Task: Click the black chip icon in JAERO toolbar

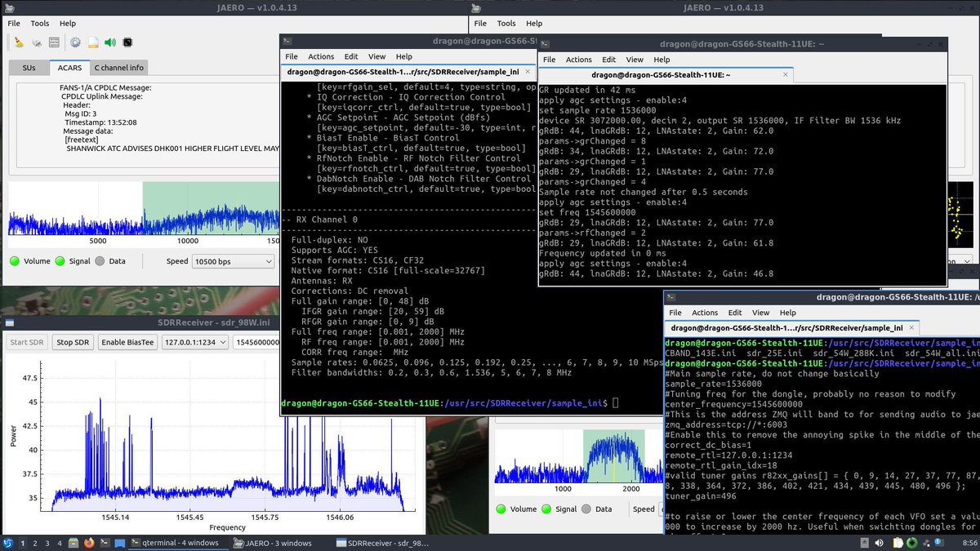Action: [x=127, y=42]
